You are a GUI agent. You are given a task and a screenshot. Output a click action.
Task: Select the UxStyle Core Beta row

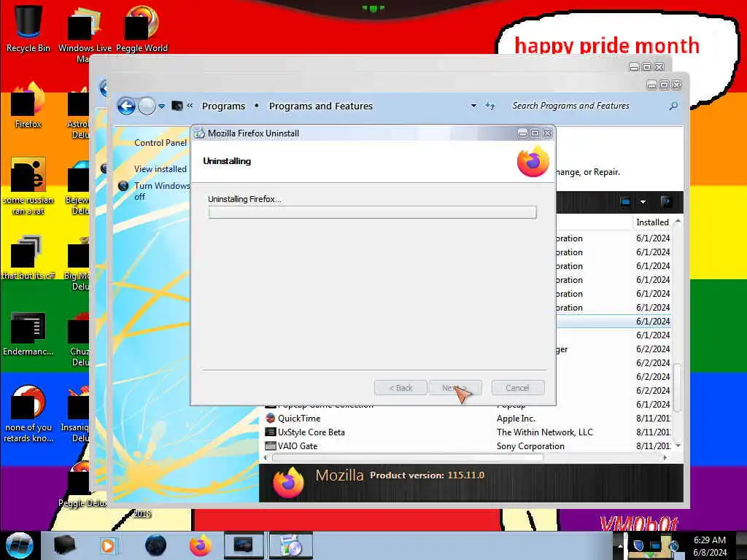click(x=467, y=432)
